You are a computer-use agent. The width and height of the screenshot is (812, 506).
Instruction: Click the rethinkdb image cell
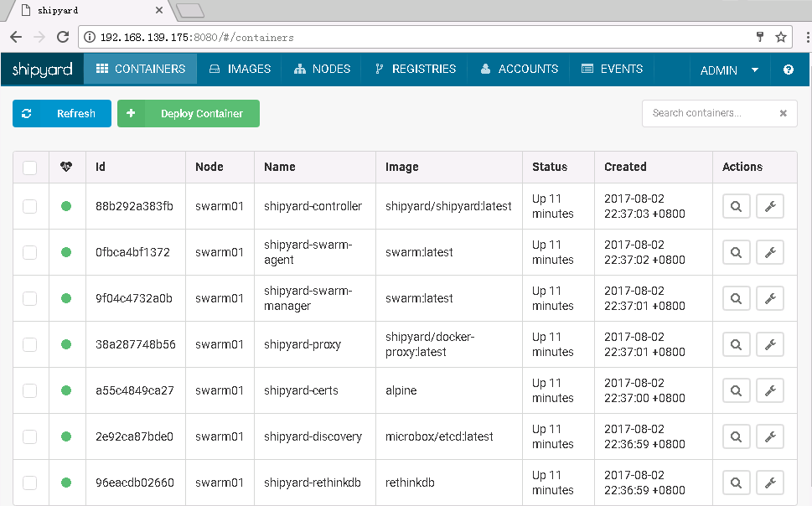(x=410, y=483)
